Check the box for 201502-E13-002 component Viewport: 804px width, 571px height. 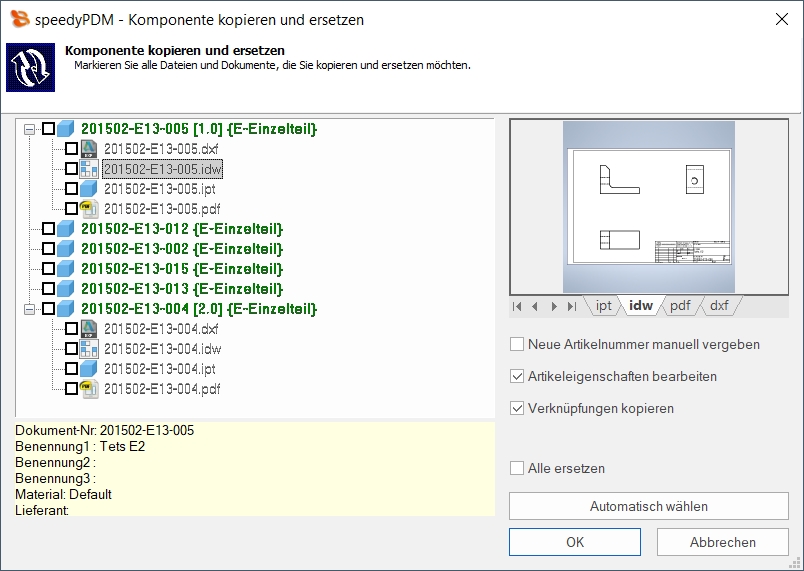coord(48,249)
